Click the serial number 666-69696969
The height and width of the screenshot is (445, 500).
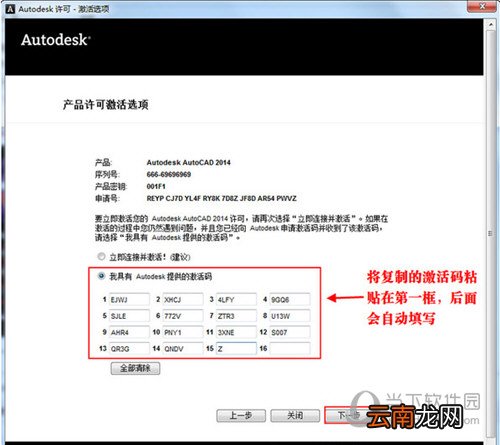coord(169,174)
